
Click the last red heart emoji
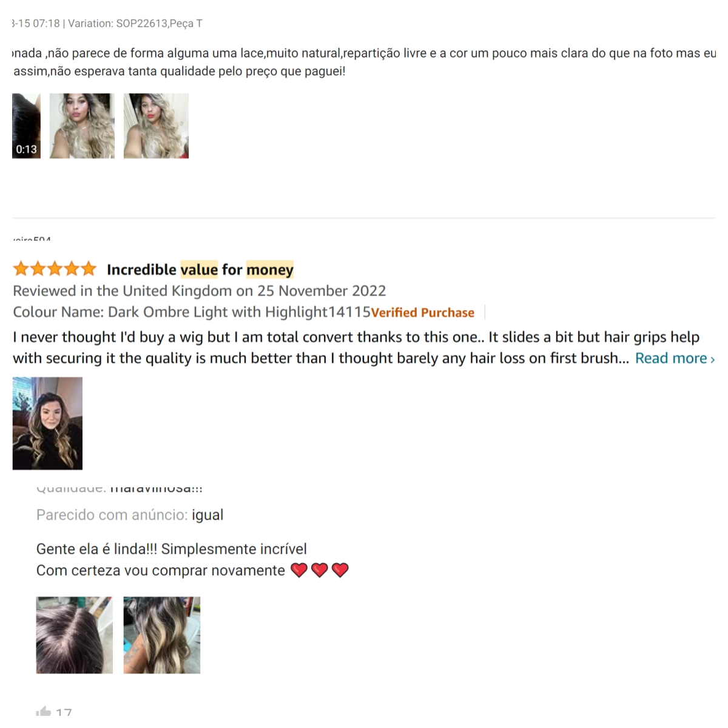point(340,570)
